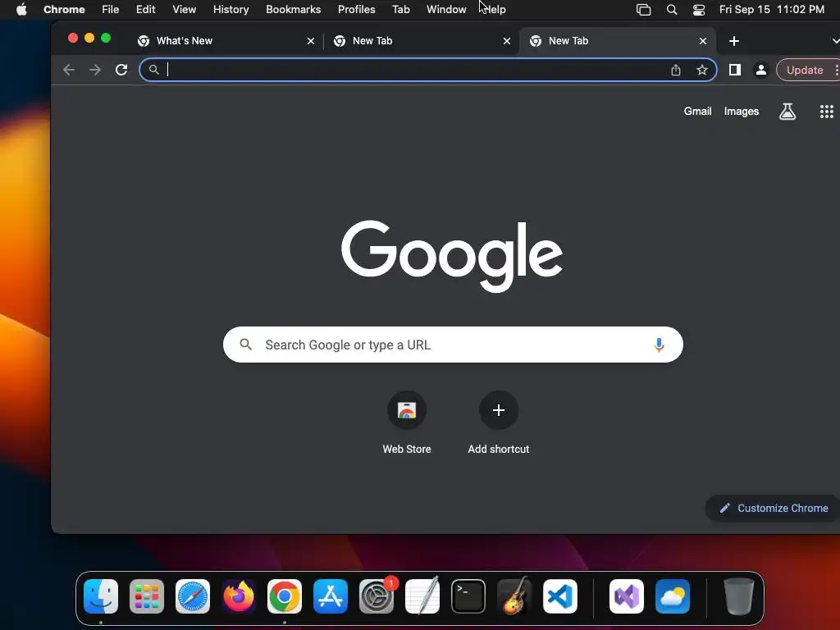This screenshot has height=630, width=840.
Task: Click the Update button
Action: (x=805, y=70)
